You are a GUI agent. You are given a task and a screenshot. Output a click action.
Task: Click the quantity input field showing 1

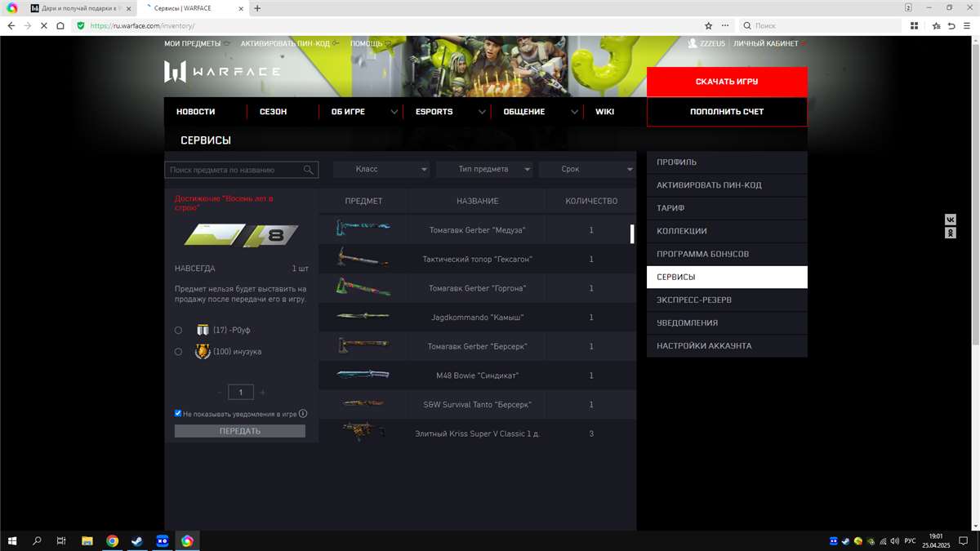(x=241, y=393)
